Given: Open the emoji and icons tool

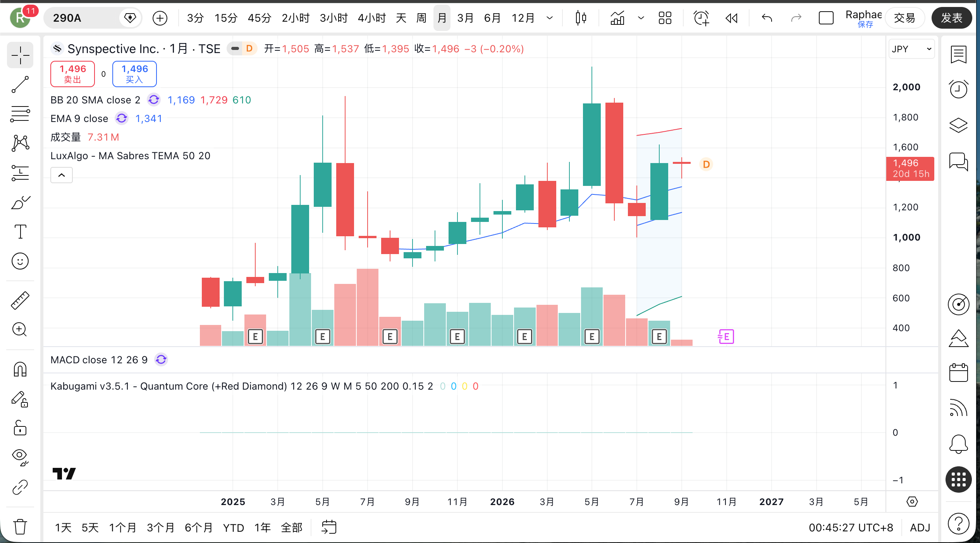Looking at the screenshot, I should pos(20,261).
